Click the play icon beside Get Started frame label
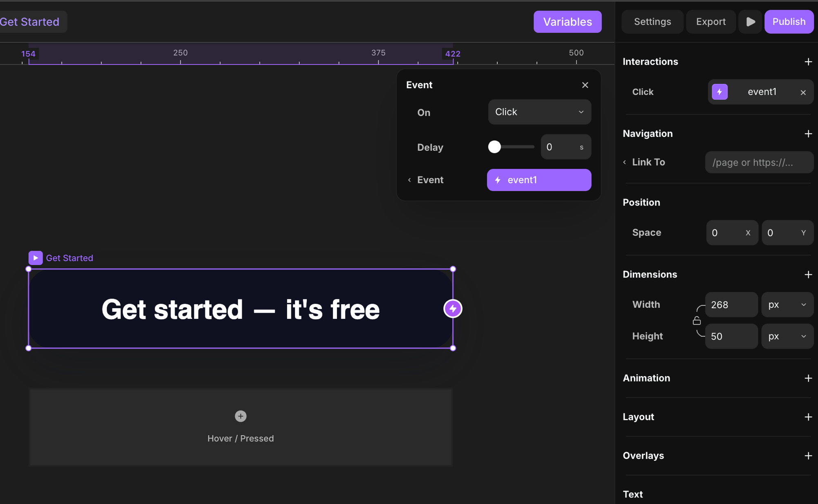 [36, 258]
